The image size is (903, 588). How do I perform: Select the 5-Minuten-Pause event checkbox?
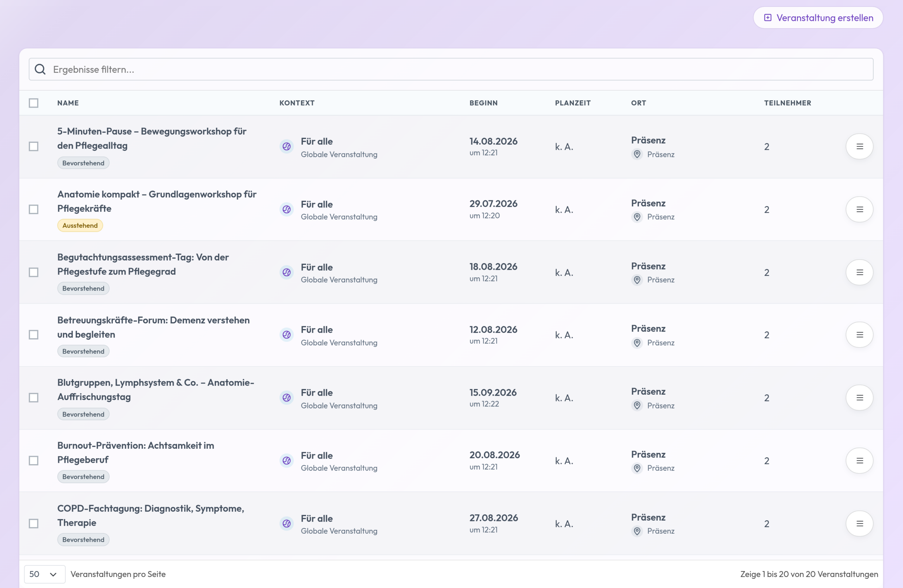(x=34, y=146)
